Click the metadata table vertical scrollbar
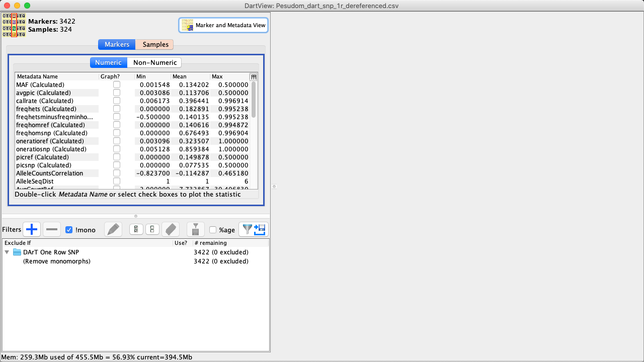This screenshot has height=362, width=644. 254,100
